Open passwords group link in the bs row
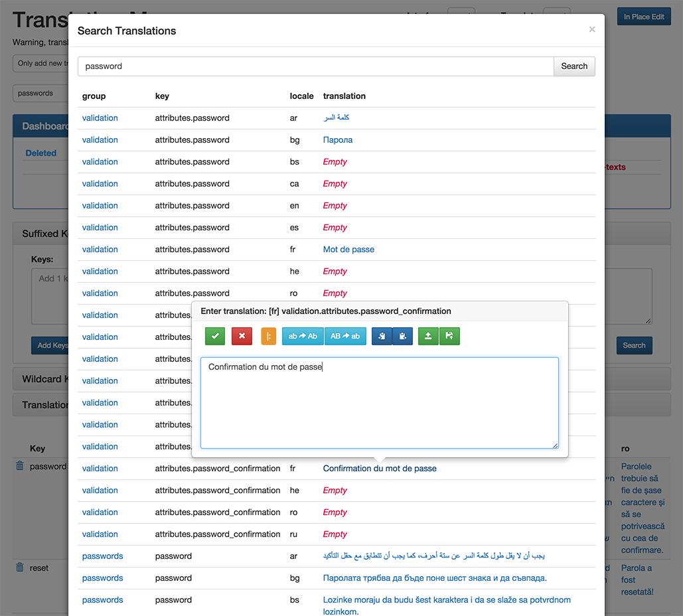Viewport: 683px width, 616px height. coord(102,600)
